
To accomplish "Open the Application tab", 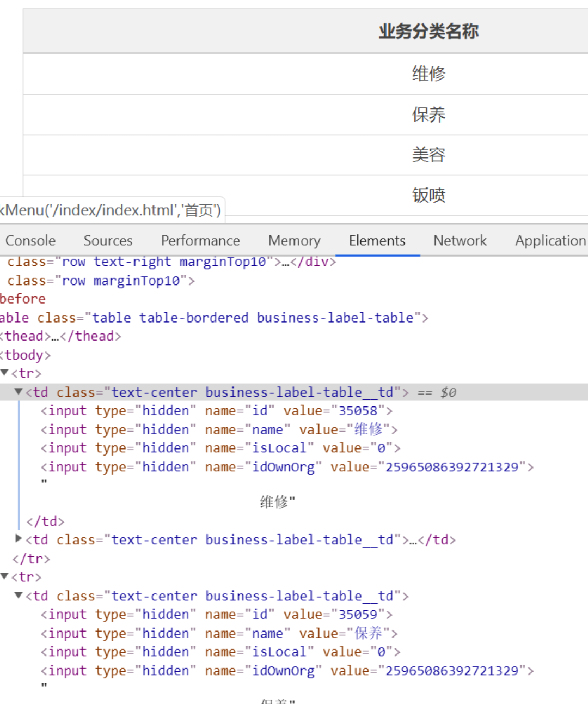I will 550,240.
